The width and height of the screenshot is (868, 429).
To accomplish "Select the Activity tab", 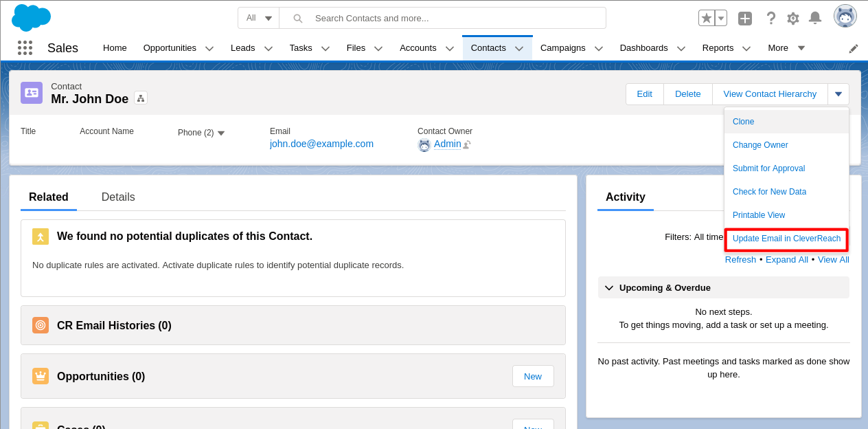I will [x=626, y=197].
